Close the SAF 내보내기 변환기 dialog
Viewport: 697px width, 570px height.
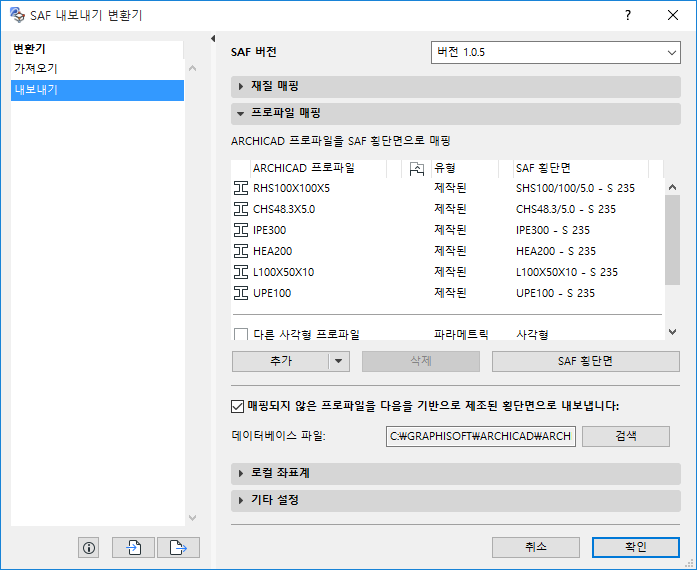(x=673, y=15)
